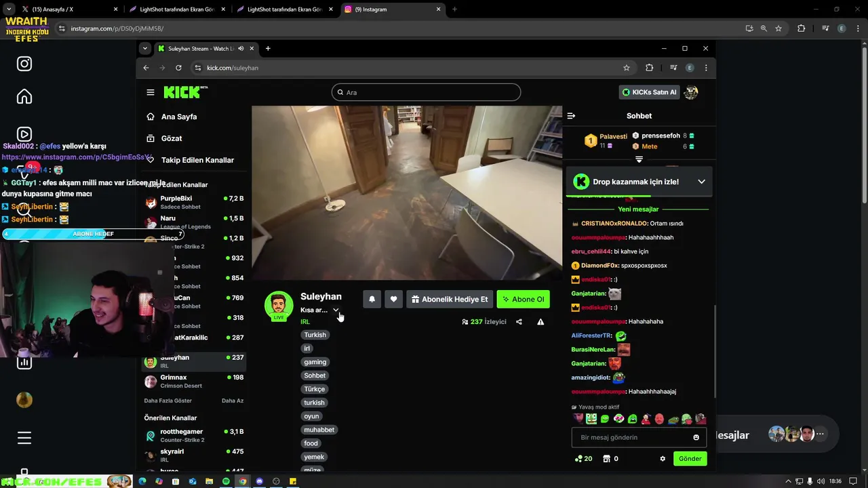Click the Instagram logo icon
The image size is (868, 488).
[24, 64]
